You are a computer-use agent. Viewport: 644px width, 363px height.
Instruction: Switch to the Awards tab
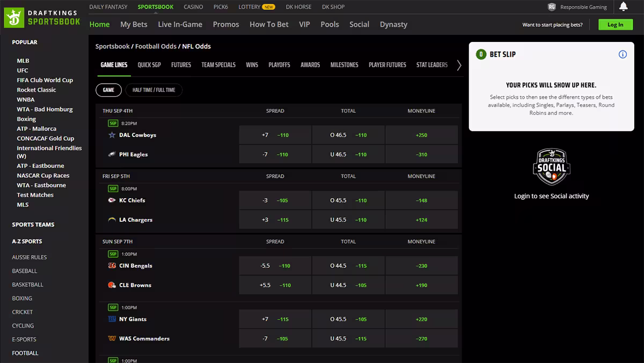(x=310, y=65)
